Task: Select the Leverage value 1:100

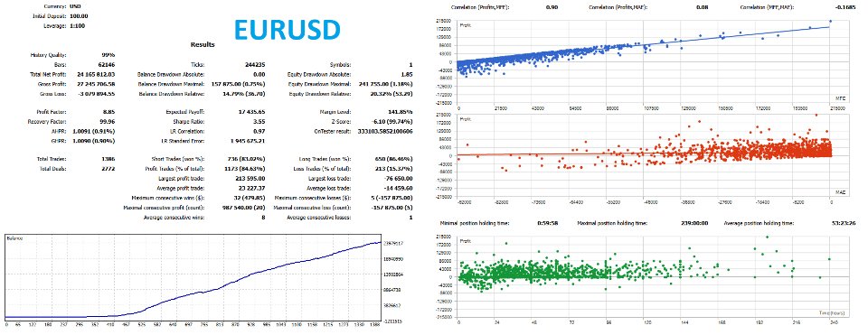Action: (x=79, y=25)
